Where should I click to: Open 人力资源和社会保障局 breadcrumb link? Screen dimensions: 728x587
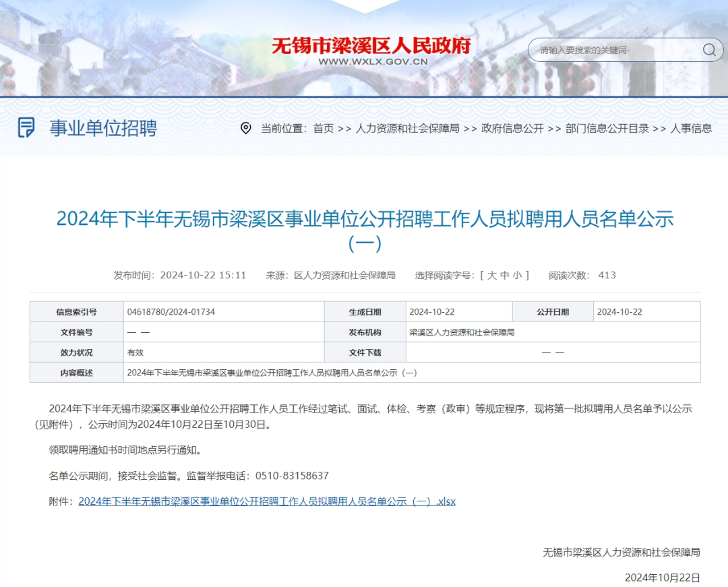click(x=407, y=129)
